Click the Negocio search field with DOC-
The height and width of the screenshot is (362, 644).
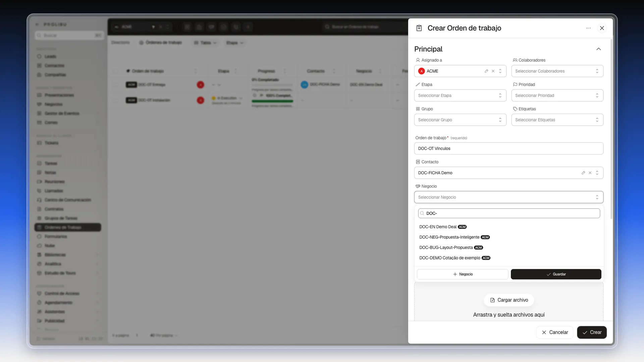(x=509, y=213)
